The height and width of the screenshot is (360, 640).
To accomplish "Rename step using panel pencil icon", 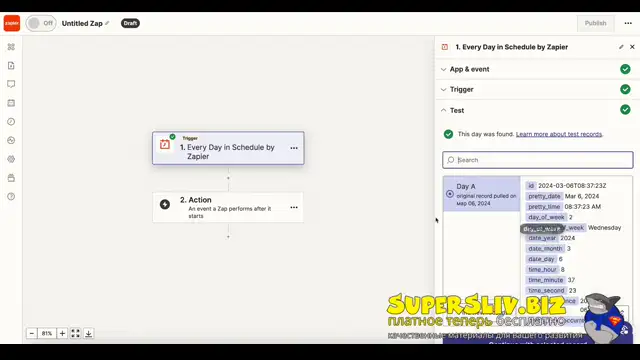I will 621,47.
